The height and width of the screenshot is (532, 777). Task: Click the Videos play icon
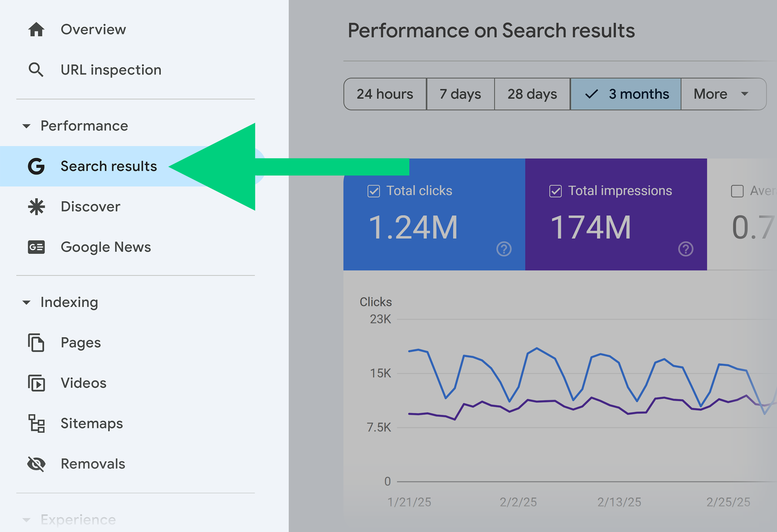(36, 383)
